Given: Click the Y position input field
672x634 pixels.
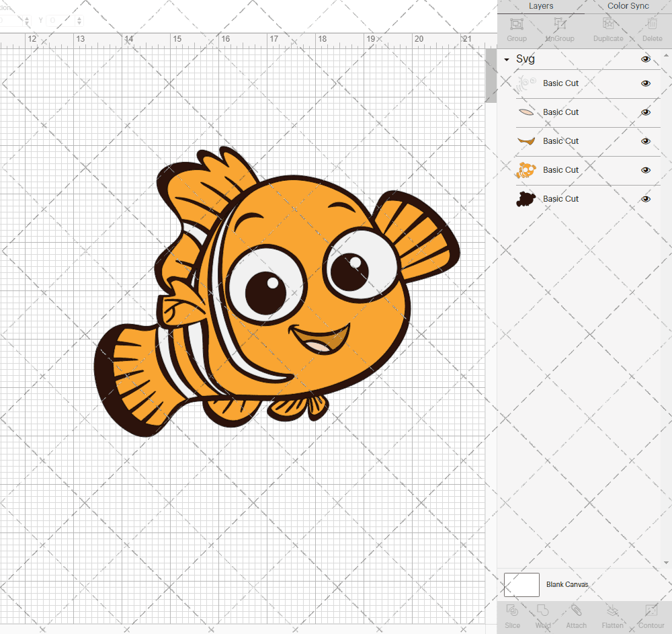Looking at the screenshot, I should click(x=61, y=20).
